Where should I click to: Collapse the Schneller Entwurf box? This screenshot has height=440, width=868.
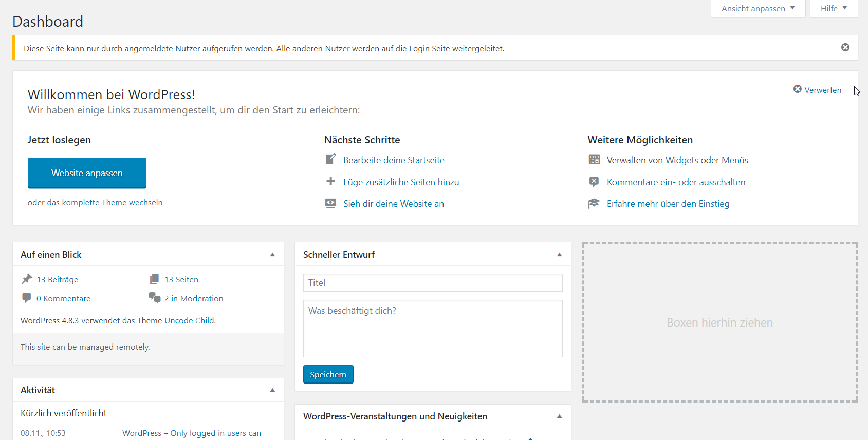560,255
